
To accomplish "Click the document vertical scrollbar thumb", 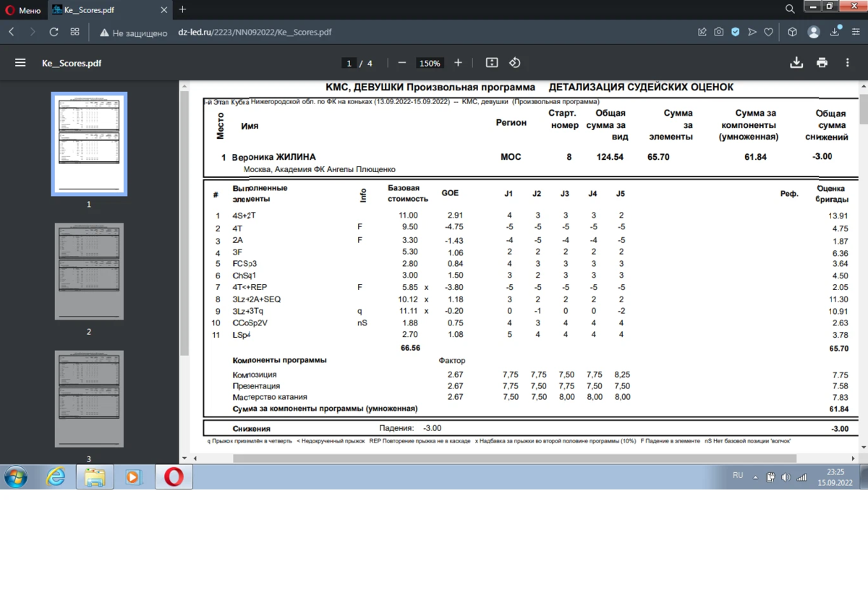I will click(863, 108).
